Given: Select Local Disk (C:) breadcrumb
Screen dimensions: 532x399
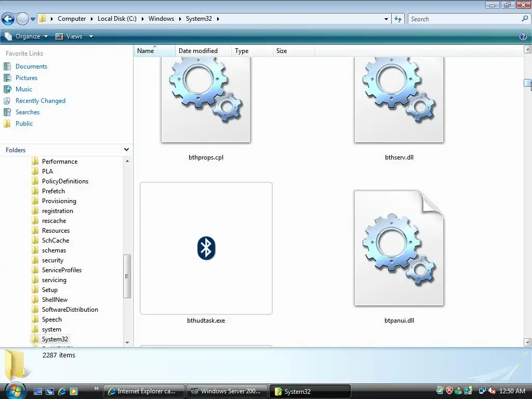Looking at the screenshot, I should (117, 19).
